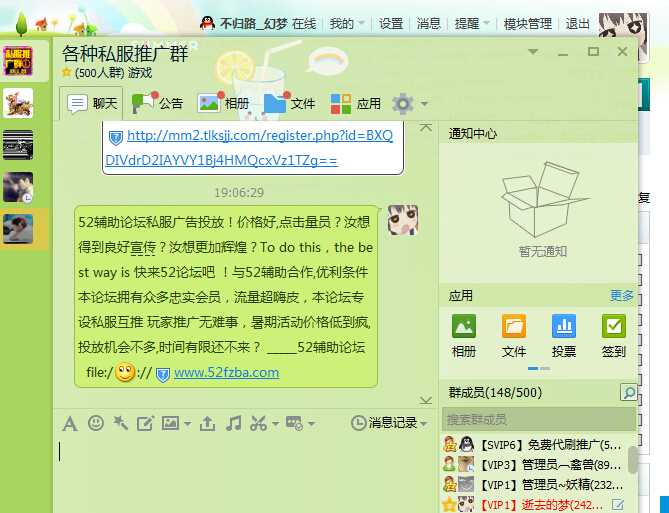Open the 文件 files tab
The image size is (669, 513).
point(289,103)
